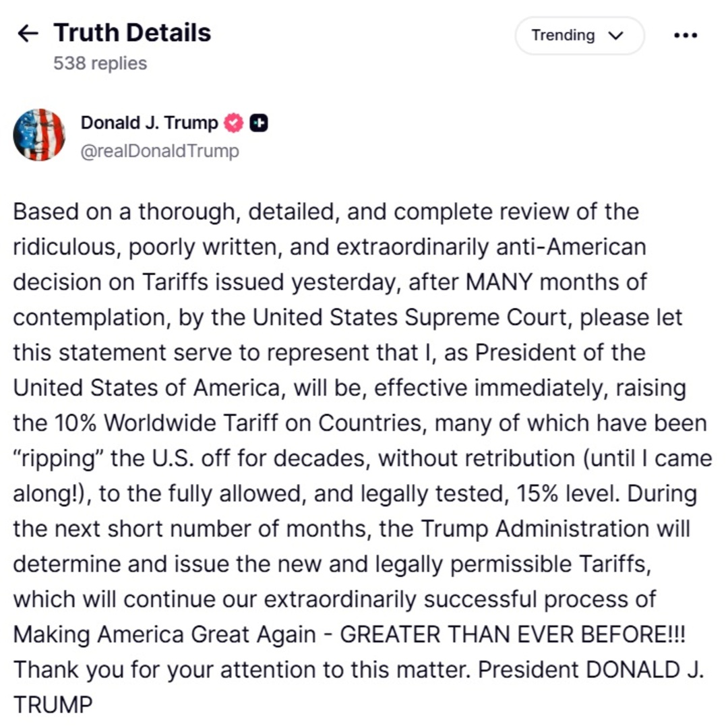Viewport: 728px width, 728px height.
Task: Open Donald J. Trump's profile avatar
Action: pos(39,135)
